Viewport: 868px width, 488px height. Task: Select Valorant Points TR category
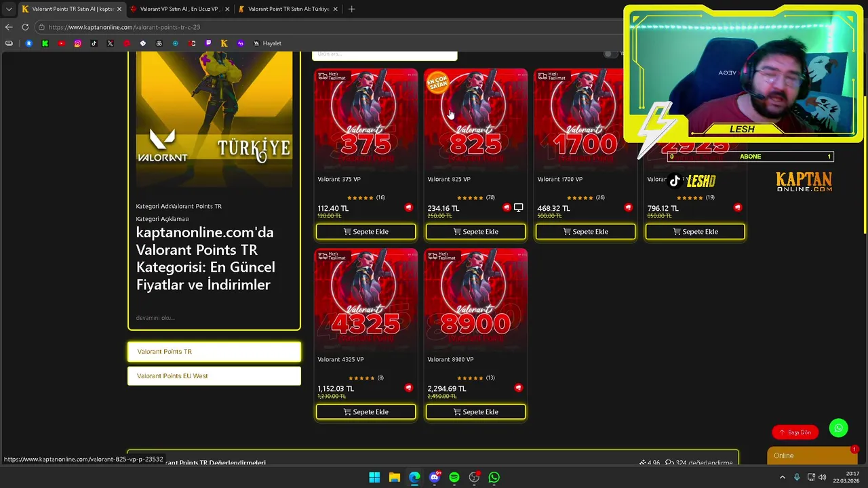pyautogui.click(x=214, y=352)
